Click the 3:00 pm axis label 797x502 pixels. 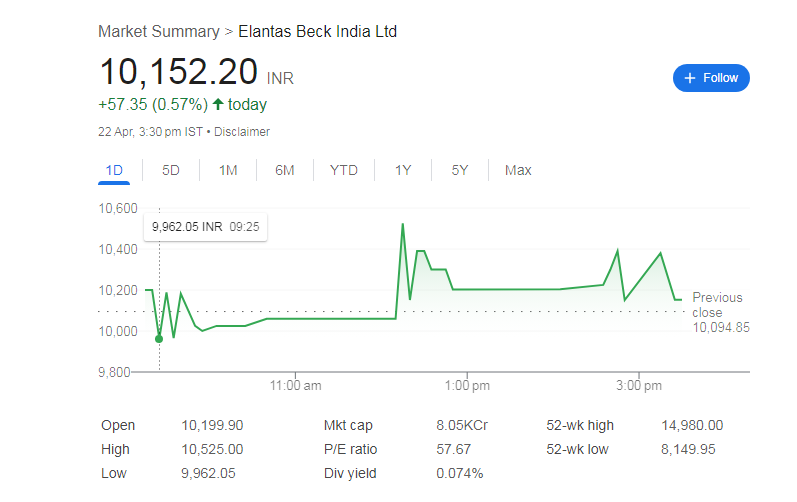[637, 385]
